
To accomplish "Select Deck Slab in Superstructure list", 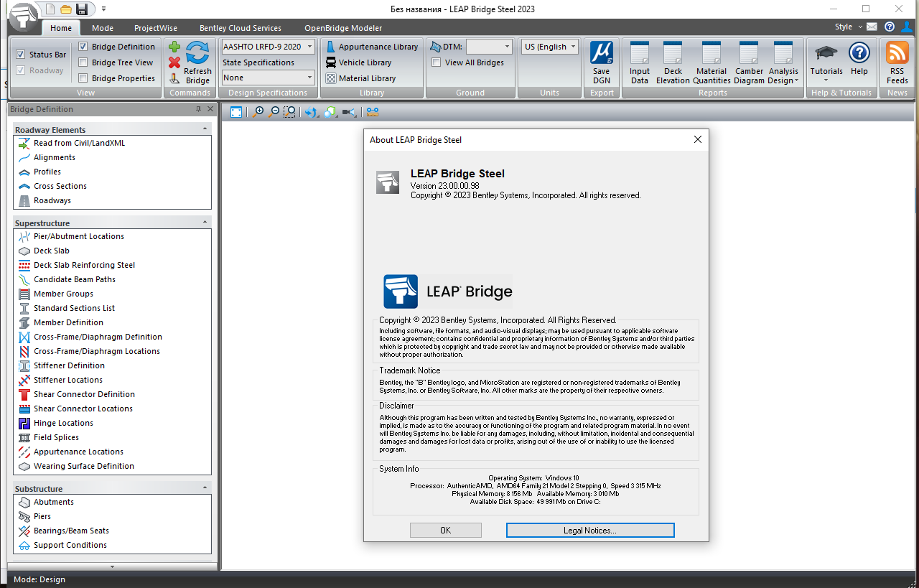I will (x=52, y=251).
